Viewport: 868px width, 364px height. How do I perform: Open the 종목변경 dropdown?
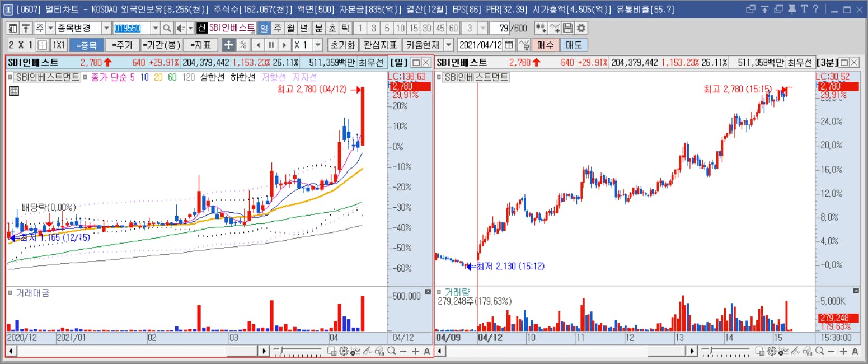tap(106, 28)
